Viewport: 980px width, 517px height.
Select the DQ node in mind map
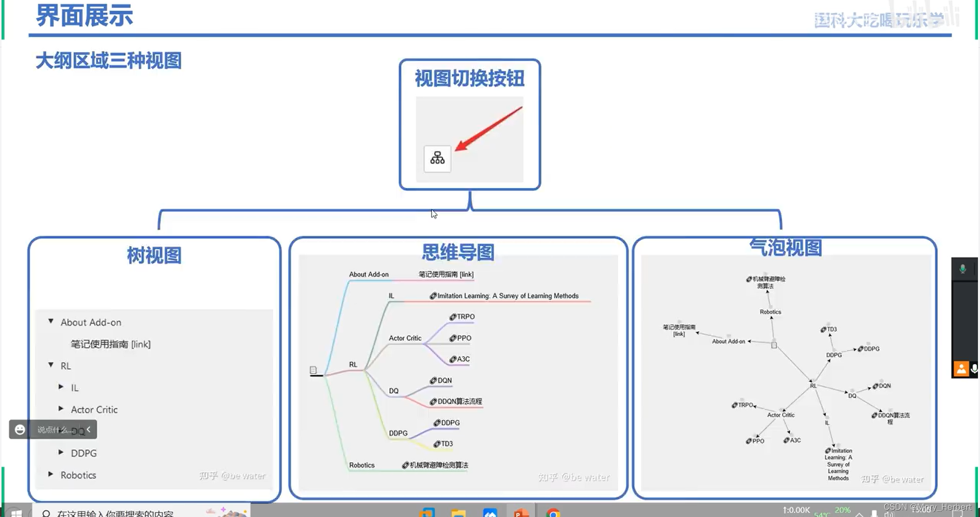pyautogui.click(x=394, y=391)
